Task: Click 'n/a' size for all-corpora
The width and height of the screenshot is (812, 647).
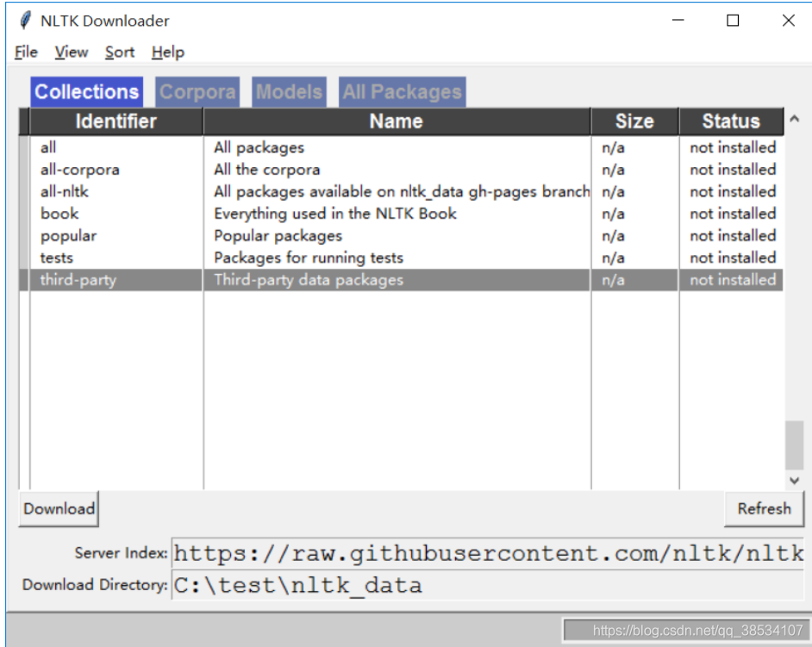Action: pyautogui.click(x=613, y=170)
